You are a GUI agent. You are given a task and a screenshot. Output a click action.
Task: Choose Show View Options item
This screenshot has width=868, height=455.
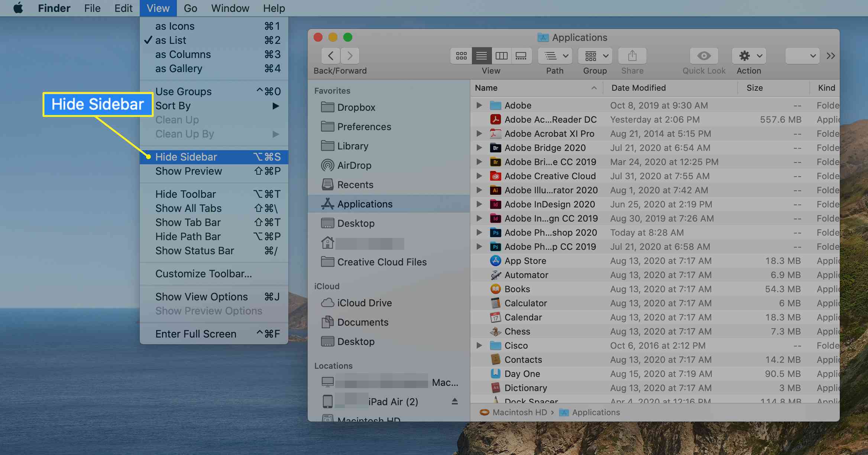coord(214,297)
